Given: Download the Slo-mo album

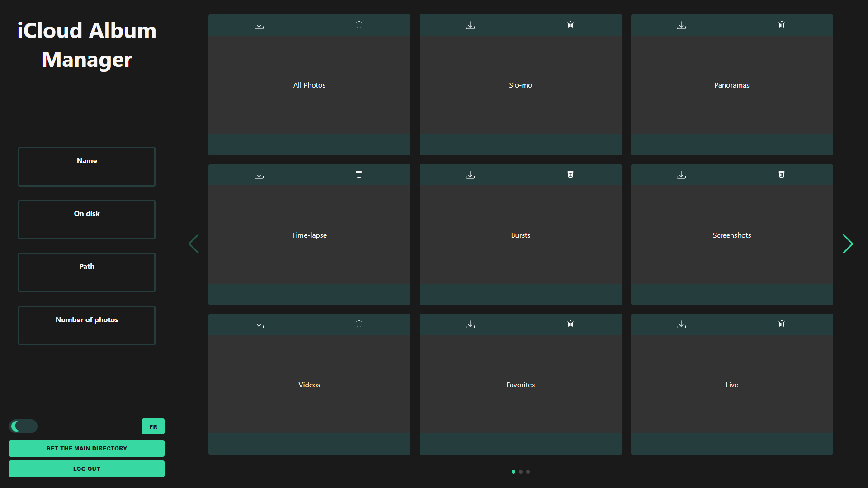Looking at the screenshot, I should pos(470,25).
